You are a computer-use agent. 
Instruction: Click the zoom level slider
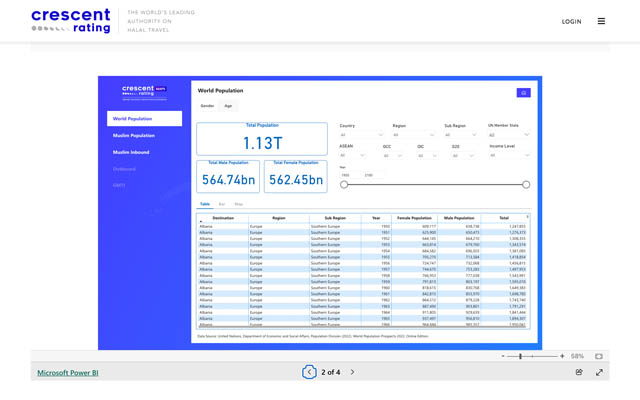[522, 356]
